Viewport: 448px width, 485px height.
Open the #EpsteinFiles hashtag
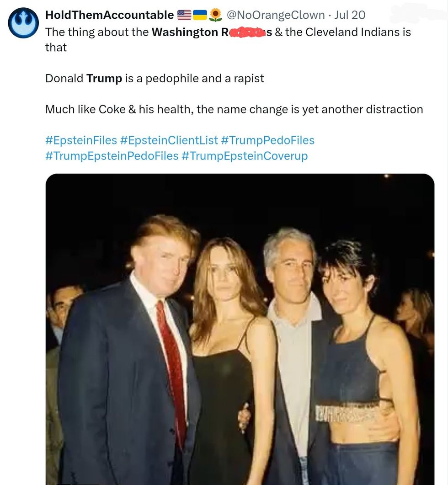tap(81, 140)
